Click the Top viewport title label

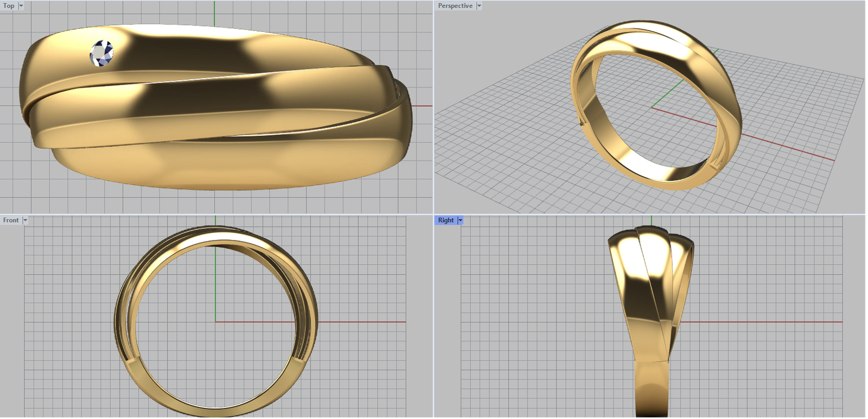tap(9, 6)
